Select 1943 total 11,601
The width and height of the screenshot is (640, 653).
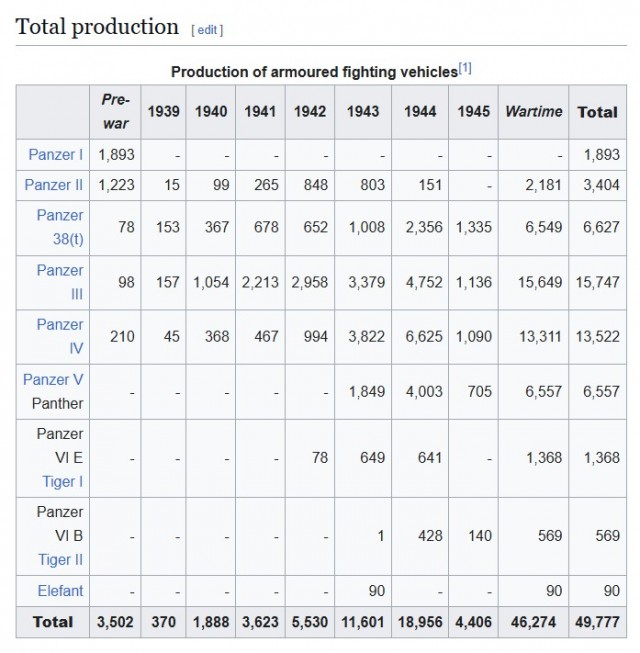[363, 622]
